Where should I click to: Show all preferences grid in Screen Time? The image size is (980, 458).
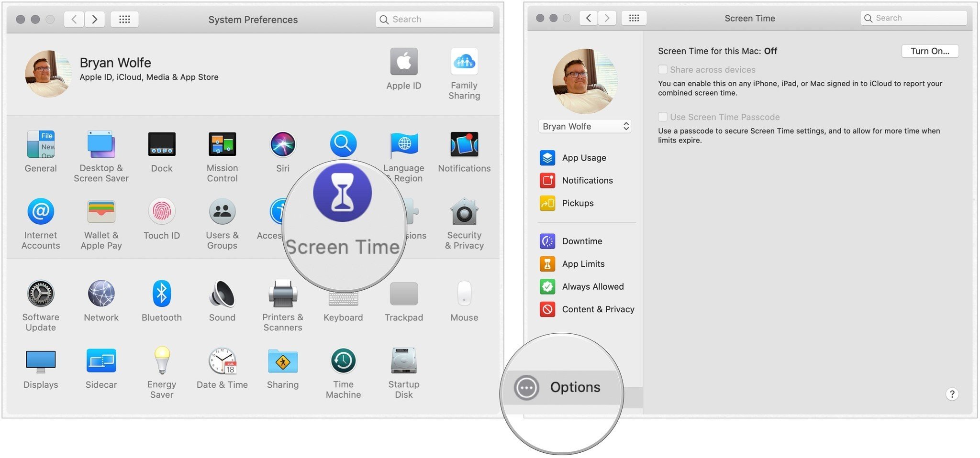634,18
